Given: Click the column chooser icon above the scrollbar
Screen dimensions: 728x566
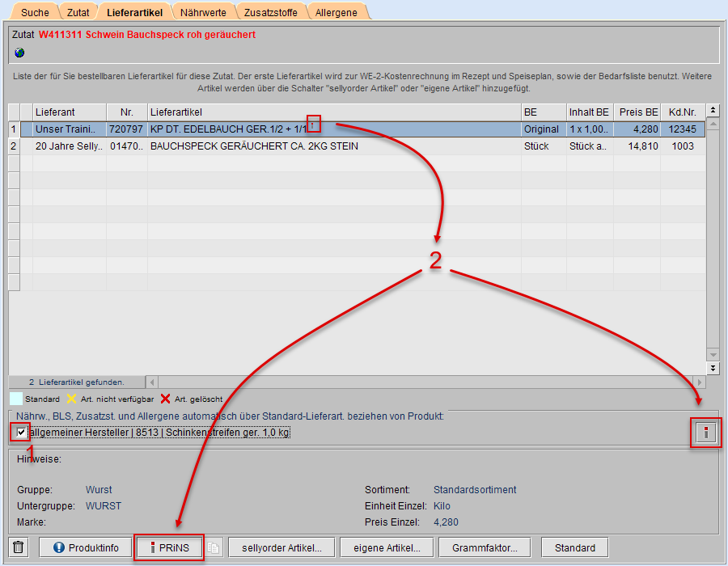Looking at the screenshot, I should [713, 111].
